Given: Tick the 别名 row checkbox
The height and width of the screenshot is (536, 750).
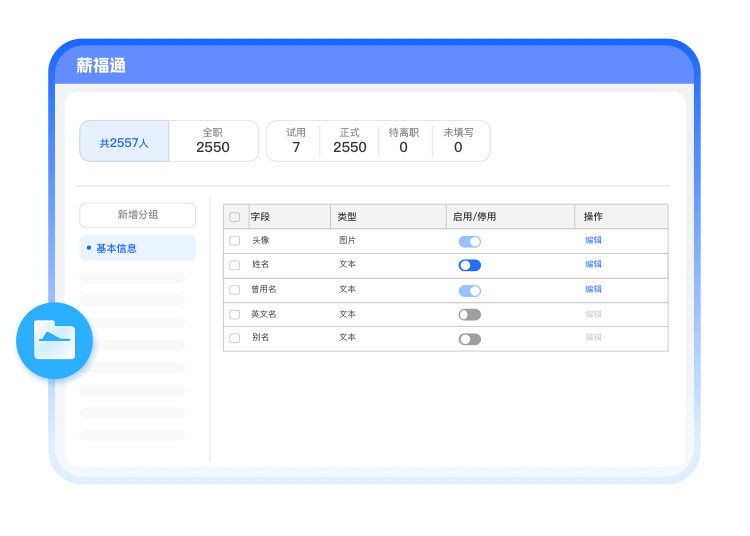Looking at the screenshot, I should (x=234, y=338).
